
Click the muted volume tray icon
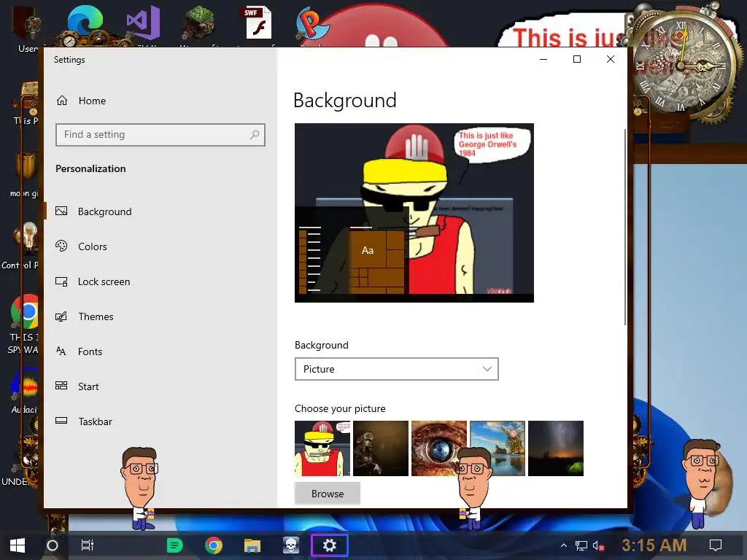point(598,545)
